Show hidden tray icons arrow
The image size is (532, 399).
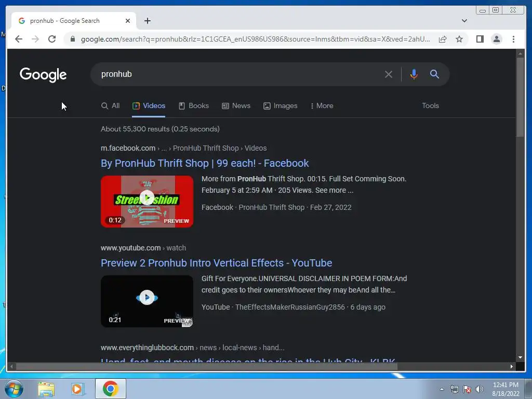442,389
